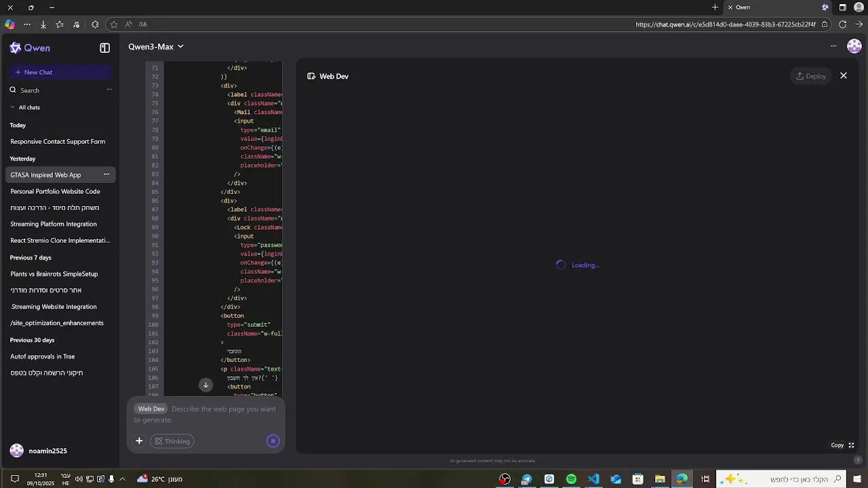This screenshot has width=868, height=488.
Task: Toggle the Qwen sidebar panel icon
Action: click(104, 48)
